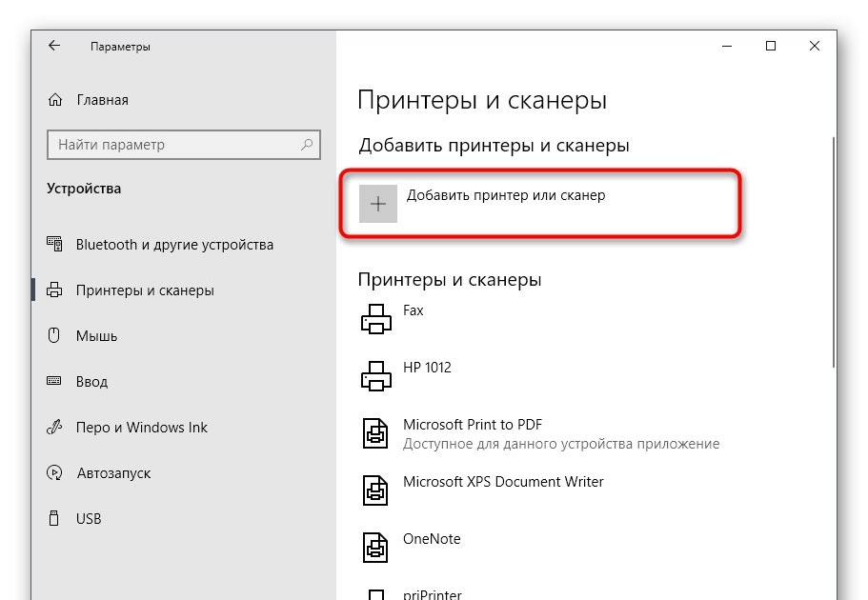Select the keyboard Ввод icon
Viewport: 868px width, 600px height.
pyautogui.click(x=53, y=381)
